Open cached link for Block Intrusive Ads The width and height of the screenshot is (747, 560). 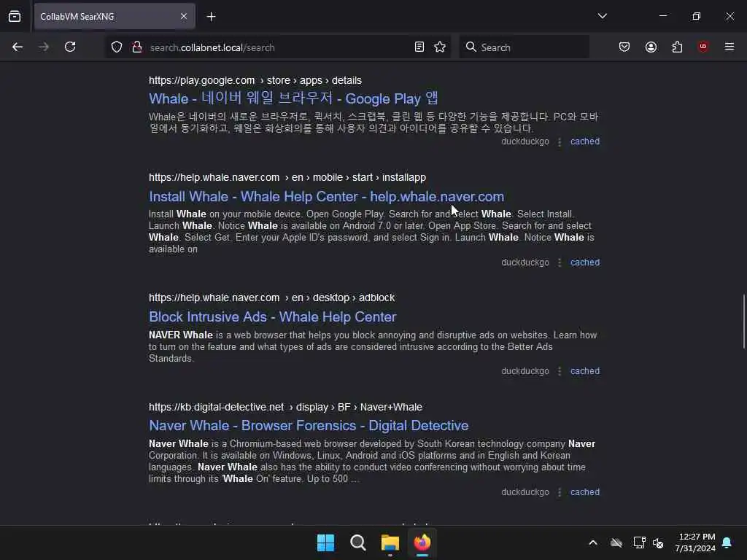click(x=585, y=371)
